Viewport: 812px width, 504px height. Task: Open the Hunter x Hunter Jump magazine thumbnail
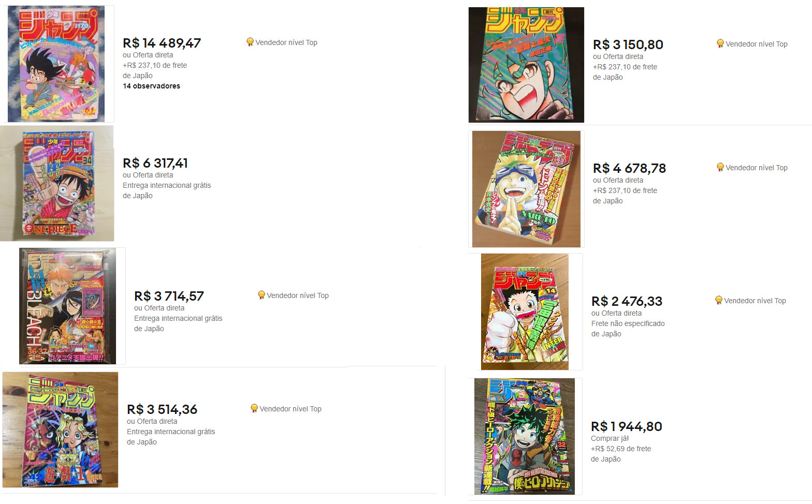tap(525, 312)
